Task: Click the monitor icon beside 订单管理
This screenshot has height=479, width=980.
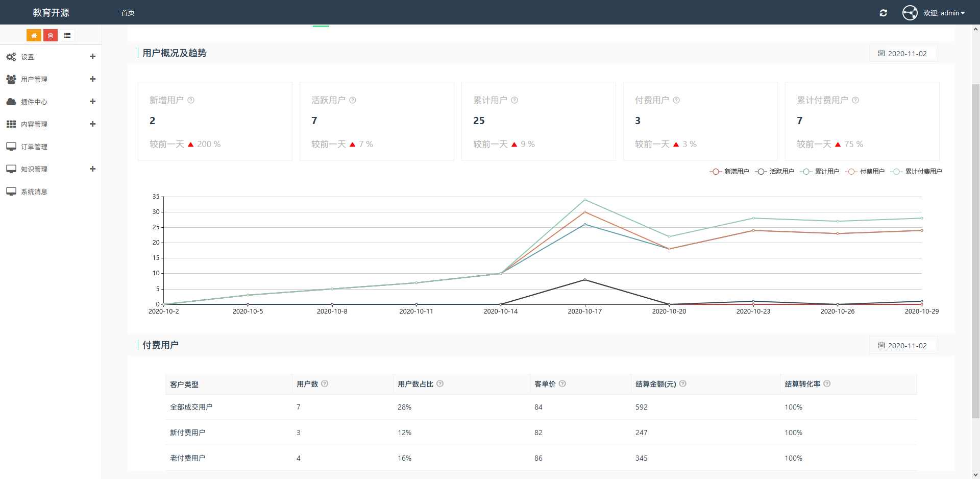Action: pyautogui.click(x=11, y=147)
